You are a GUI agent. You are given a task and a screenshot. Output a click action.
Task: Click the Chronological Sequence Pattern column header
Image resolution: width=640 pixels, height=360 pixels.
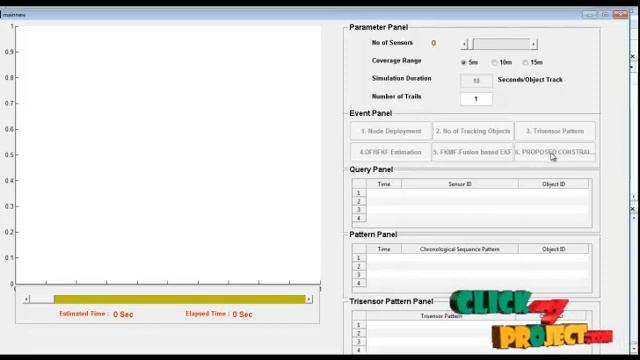[x=460, y=249]
